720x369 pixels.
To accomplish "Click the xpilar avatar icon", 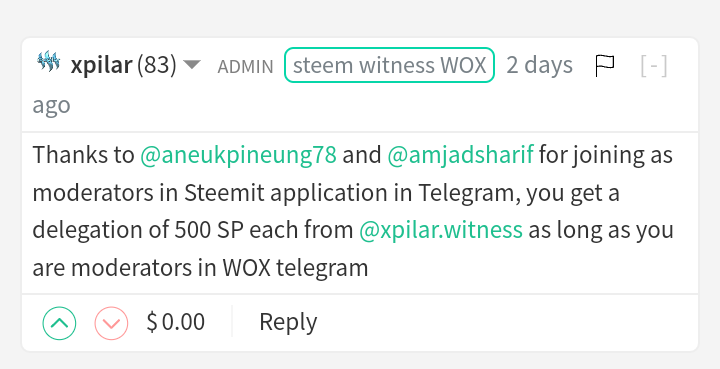I will point(49,62).
